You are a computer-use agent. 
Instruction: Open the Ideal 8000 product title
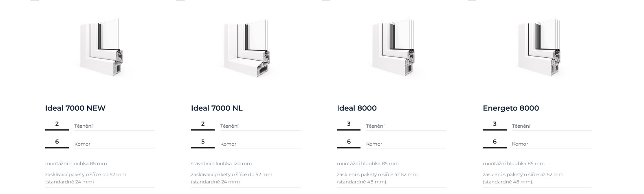[357, 108]
